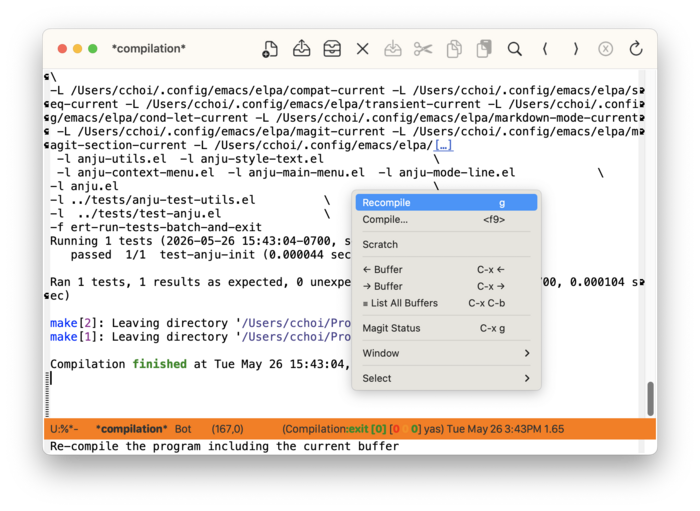Image resolution: width=700 pixels, height=511 pixels.
Task: Expand the Window submenu
Action: click(446, 353)
